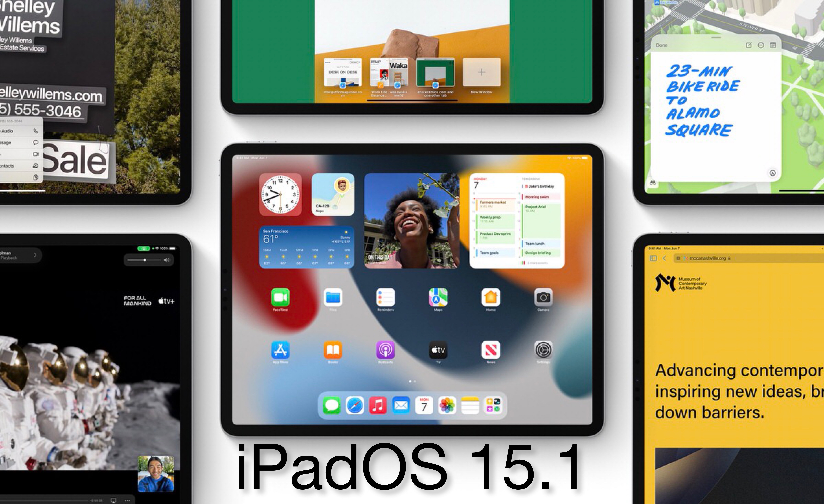
Task: Go back with Safari back chevron
Action: coord(665,258)
